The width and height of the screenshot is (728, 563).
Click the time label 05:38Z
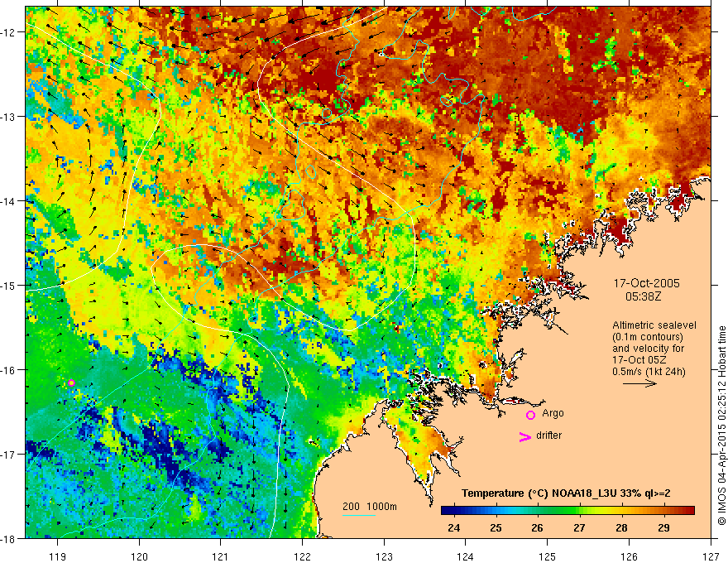click(x=643, y=296)
